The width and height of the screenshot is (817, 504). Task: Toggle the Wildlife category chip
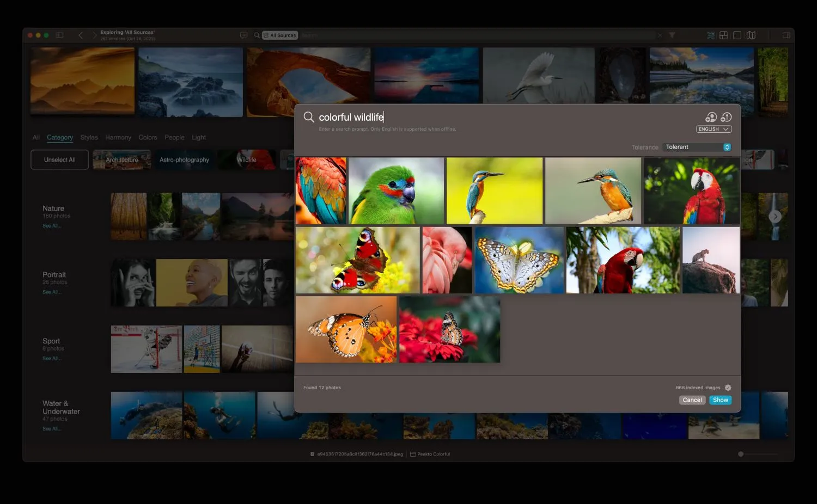click(247, 159)
